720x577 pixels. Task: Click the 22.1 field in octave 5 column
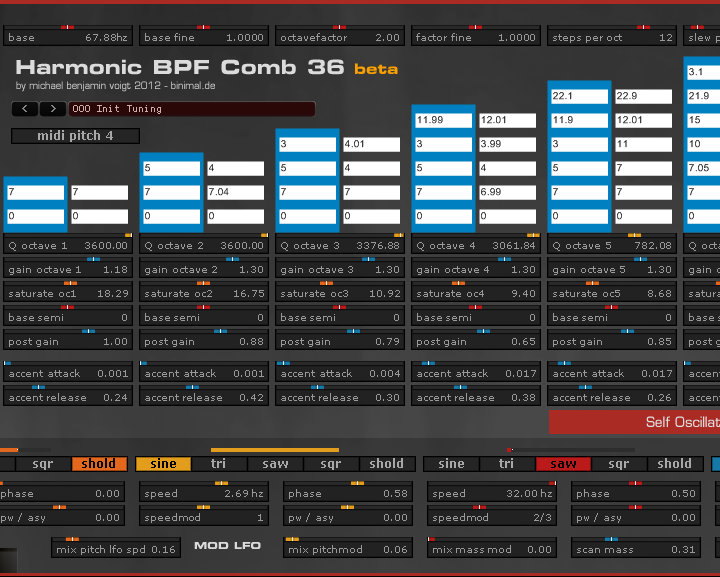tap(579, 96)
